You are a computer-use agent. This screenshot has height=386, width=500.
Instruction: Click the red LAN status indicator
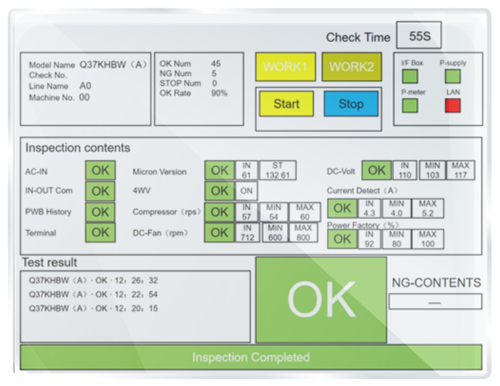[453, 105]
